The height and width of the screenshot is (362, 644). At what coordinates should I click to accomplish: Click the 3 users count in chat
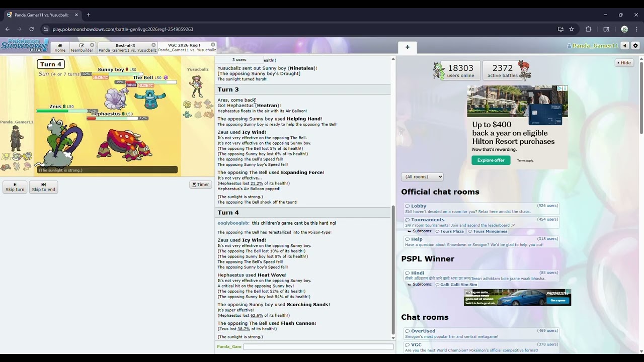point(239,60)
